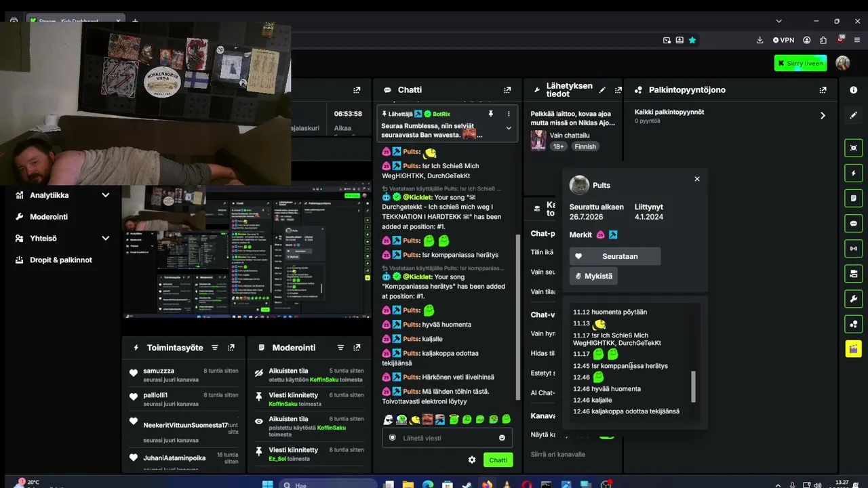Click the shield icon in chat input
The image size is (868, 488).
tap(392, 438)
